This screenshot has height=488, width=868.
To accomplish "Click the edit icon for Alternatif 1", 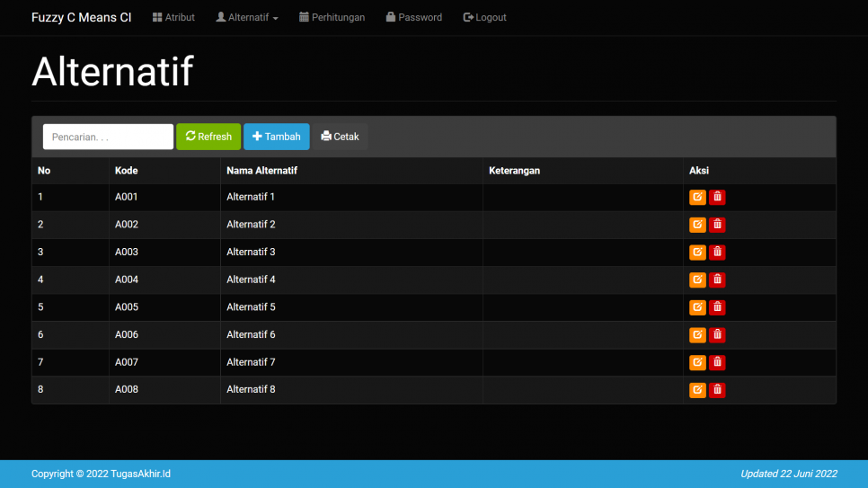I will tap(697, 197).
